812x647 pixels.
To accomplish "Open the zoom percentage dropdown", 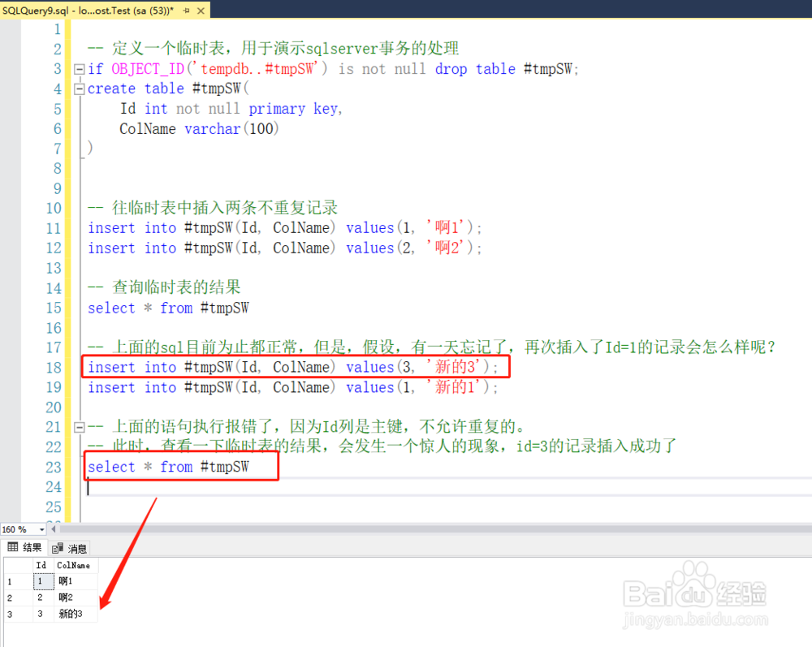I will click(x=41, y=528).
